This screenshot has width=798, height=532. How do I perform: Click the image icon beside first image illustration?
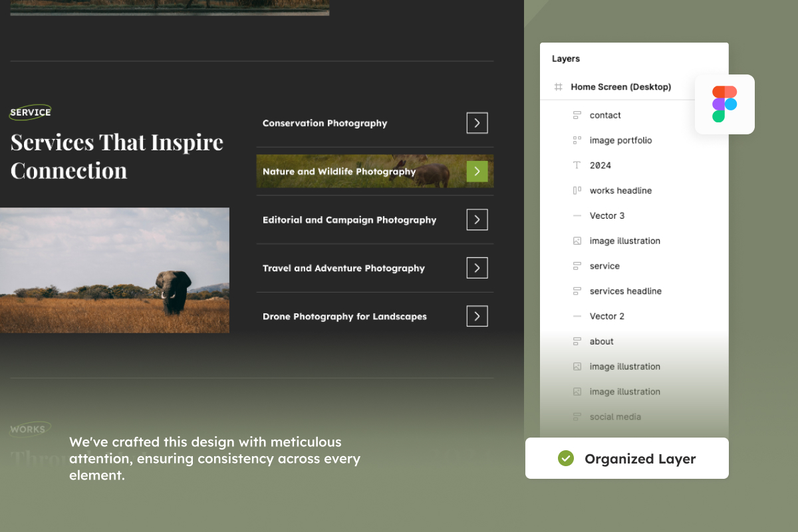(577, 241)
